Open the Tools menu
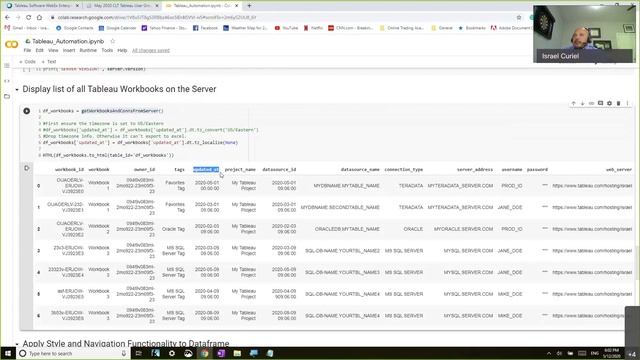 [107, 50]
